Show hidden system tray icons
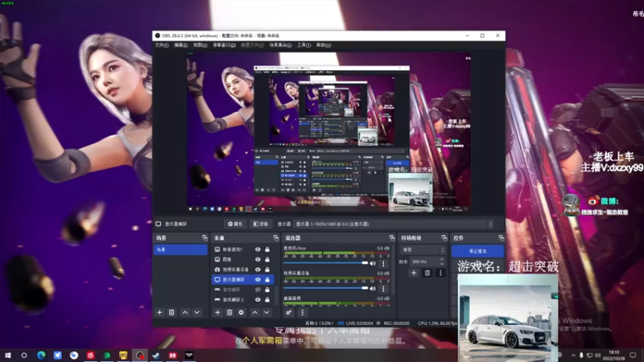Image resolution: width=644 pixels, height=362 pixels. 573,356
